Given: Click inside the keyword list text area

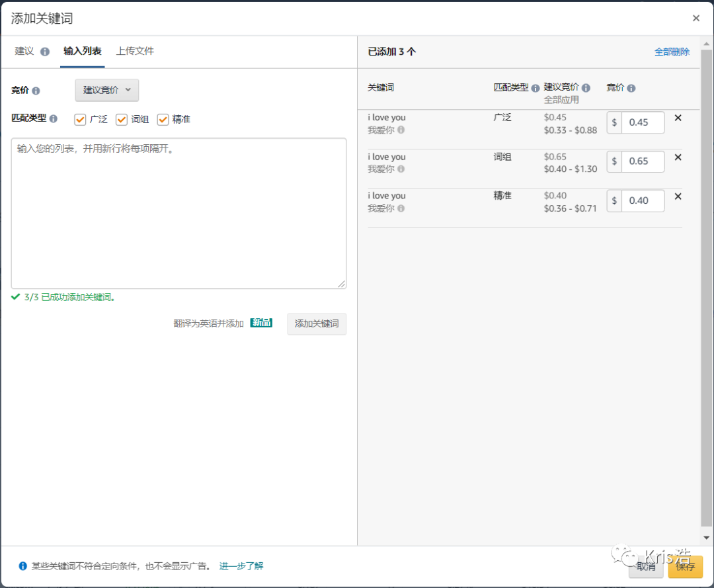Looking at the screenshot, I should [x=178, y=212].
